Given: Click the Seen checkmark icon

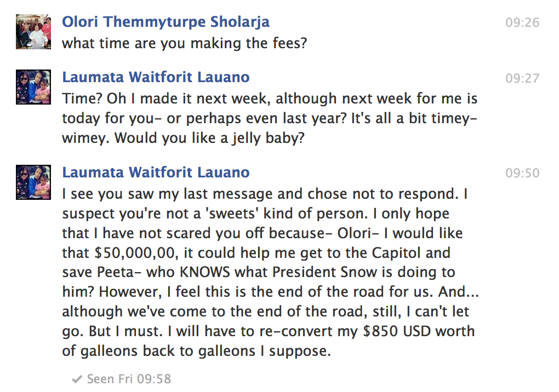Looking at the screenshot, I should (77, 379).
